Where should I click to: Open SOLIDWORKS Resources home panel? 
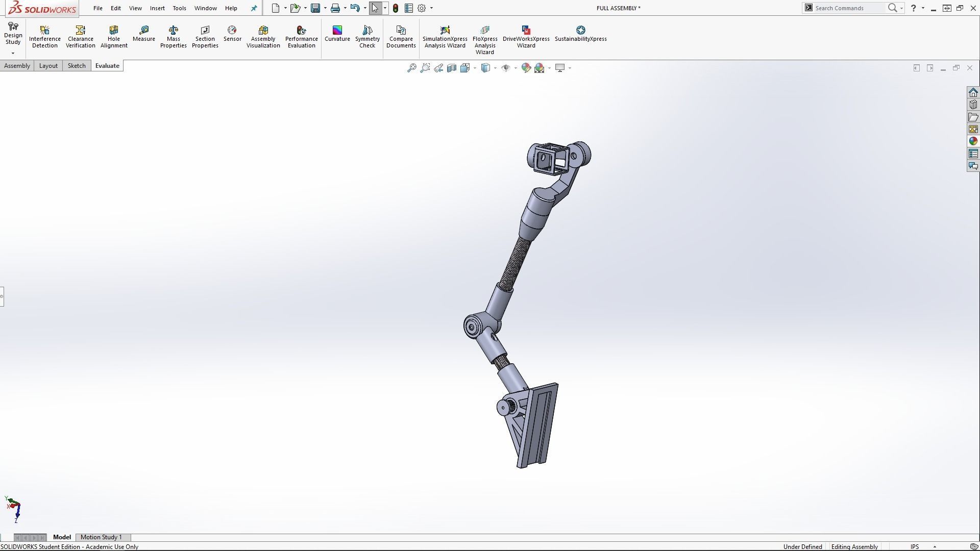[973, 92]
